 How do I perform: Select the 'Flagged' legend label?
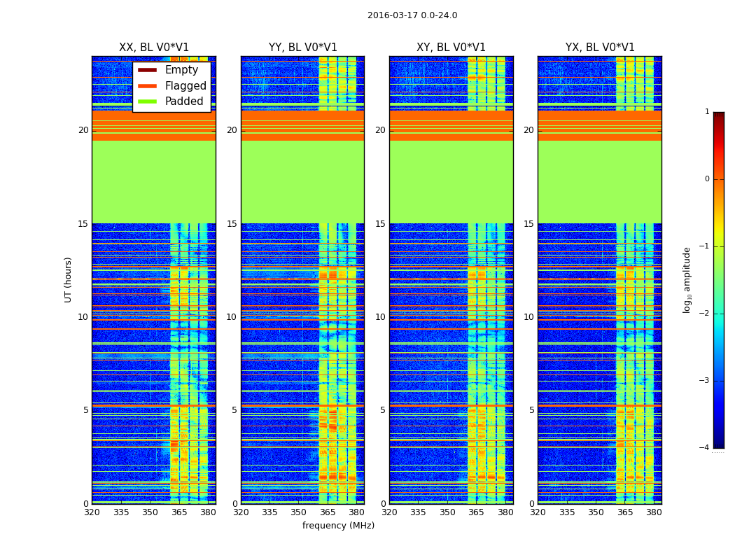coord(185,86)
